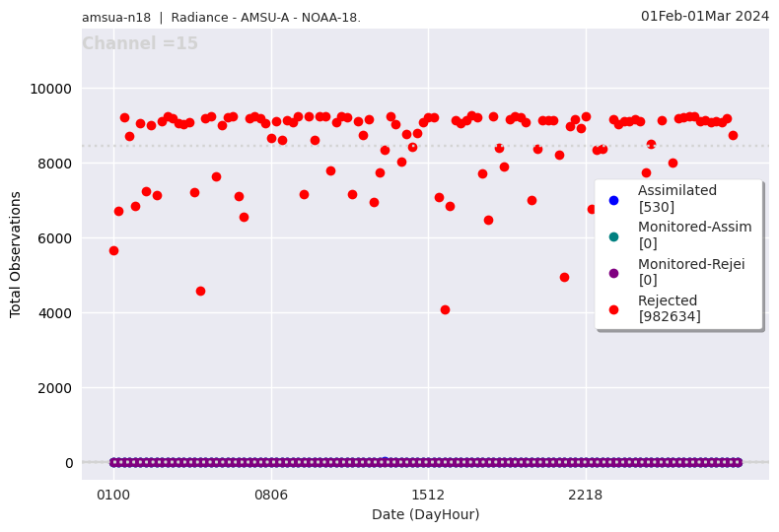Select the Assimilated [530] legend label
Screen dimensions: 779x532
tap(677, 199)
